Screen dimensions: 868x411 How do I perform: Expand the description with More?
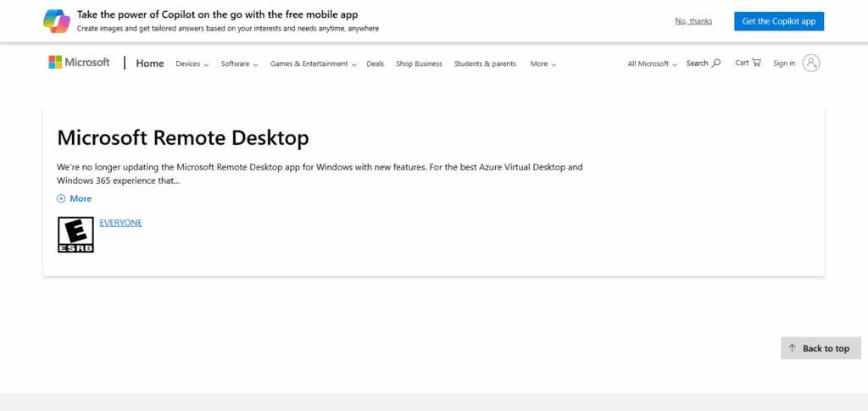click(75, 198)
